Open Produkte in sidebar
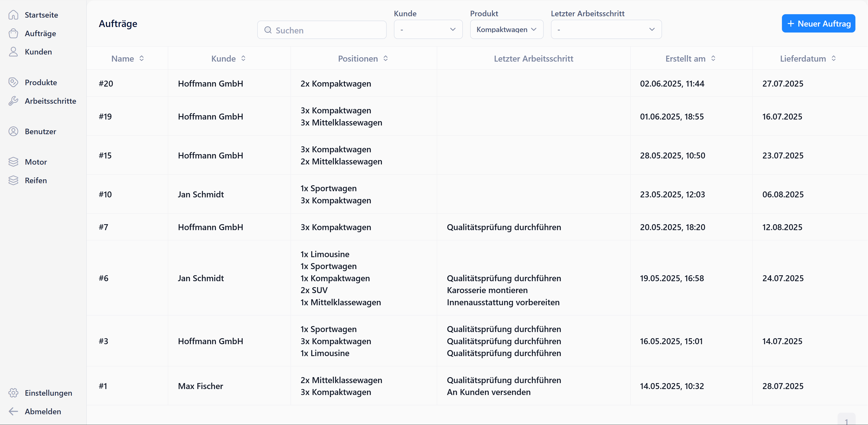 [x=41, y=82]
